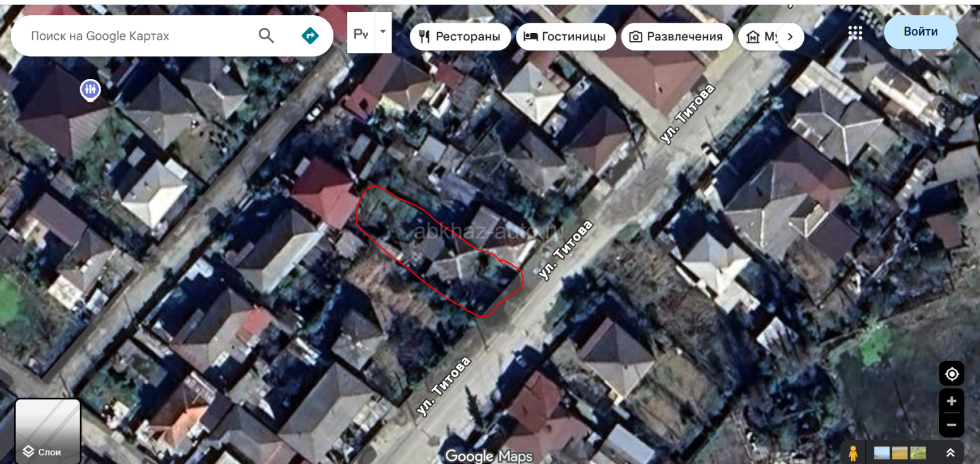
Task: Focus the Поиск на Google Картах field
Action: 139,36
